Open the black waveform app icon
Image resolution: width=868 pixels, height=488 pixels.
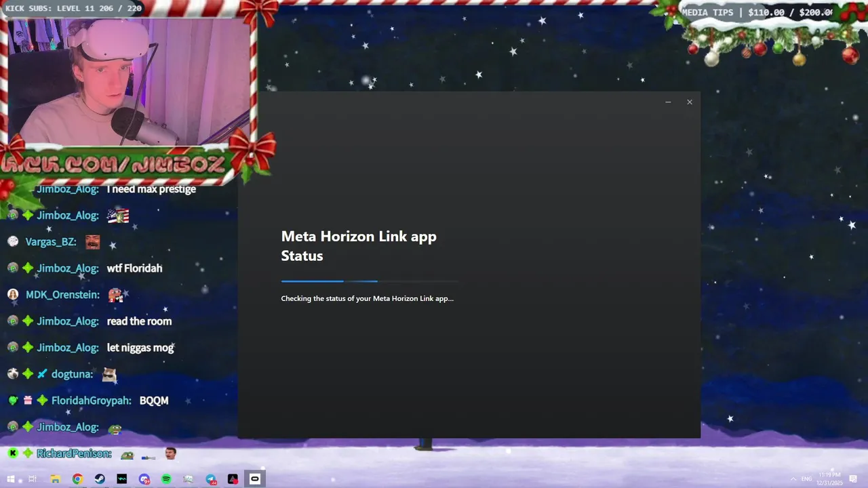pos(122,479)
